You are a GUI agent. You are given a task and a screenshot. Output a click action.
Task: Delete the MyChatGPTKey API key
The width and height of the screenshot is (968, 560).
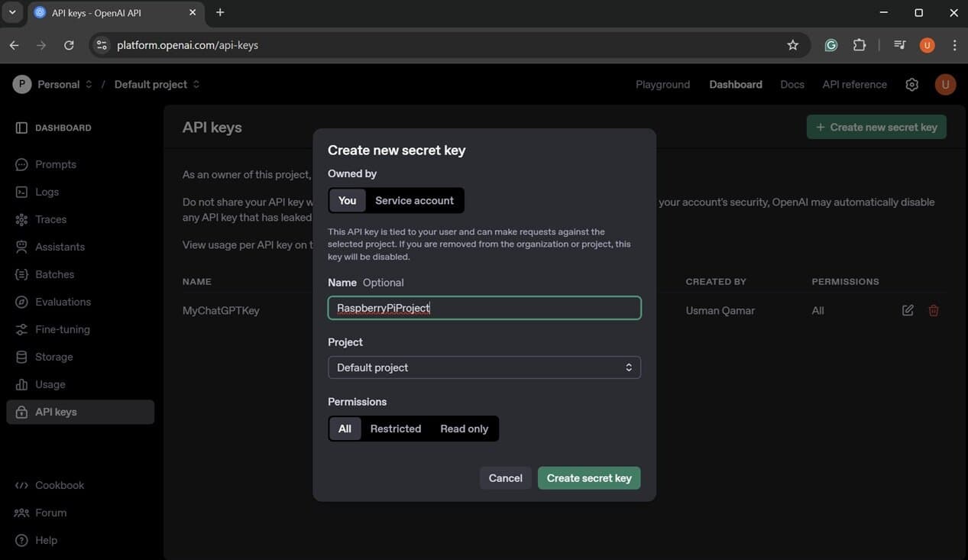932,310
